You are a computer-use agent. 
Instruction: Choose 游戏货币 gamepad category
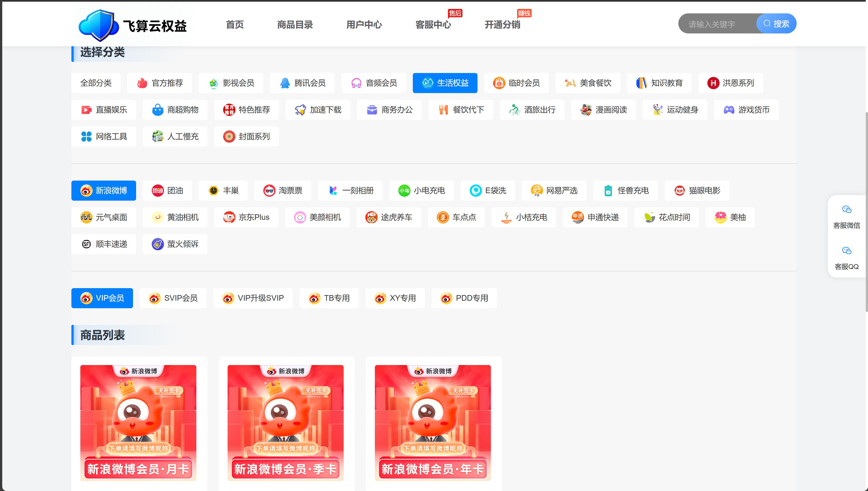(x=746, y=110)
